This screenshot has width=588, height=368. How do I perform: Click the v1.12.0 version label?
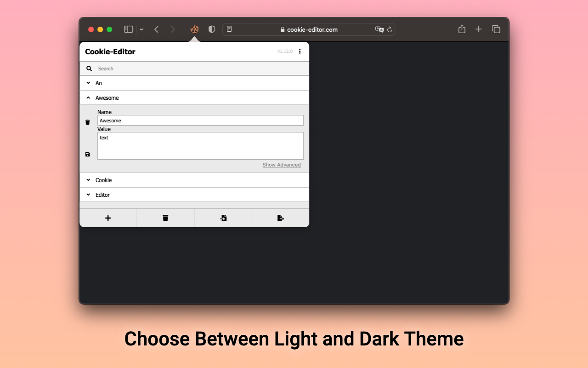click(x=285, y=52)
